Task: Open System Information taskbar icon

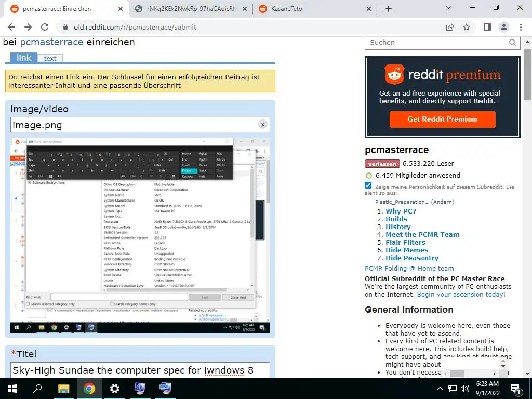Action: (140, 389)
